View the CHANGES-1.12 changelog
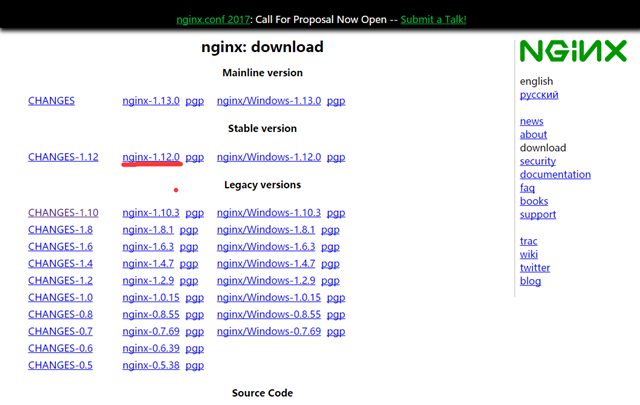This screenshot has width=640, height=405. [x=63, y=157]
